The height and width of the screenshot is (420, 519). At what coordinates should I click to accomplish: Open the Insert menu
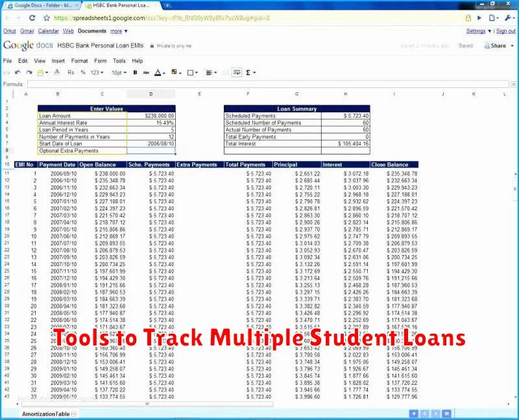(x=58, y=61)
